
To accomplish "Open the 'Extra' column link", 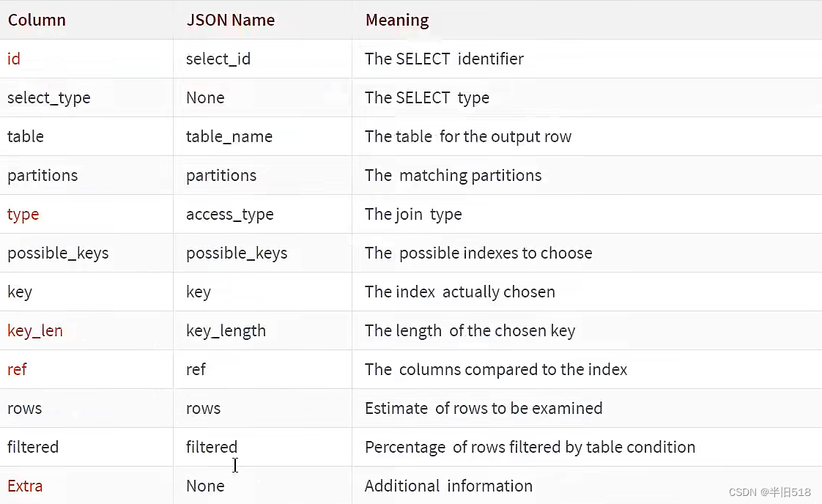I will pos(25,486).
